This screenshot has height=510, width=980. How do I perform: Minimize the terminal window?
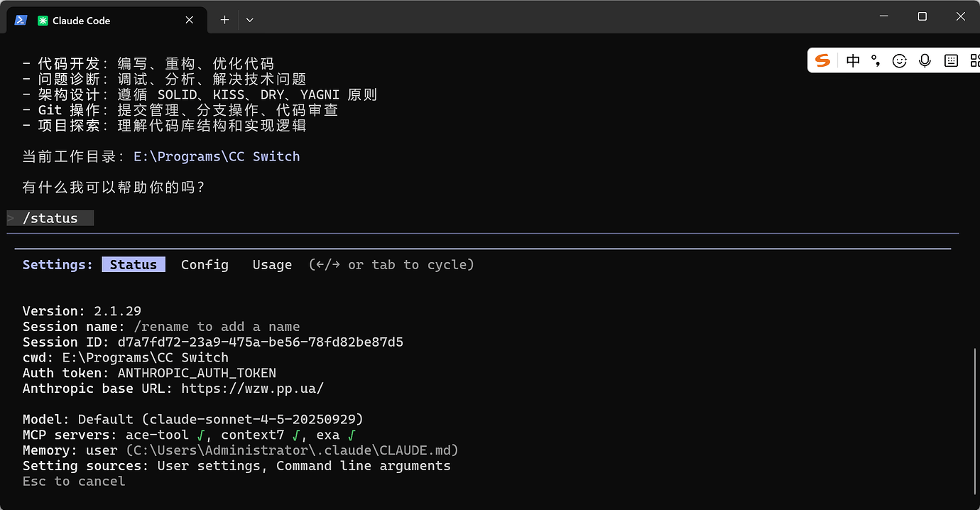click(x=883, y=16)
